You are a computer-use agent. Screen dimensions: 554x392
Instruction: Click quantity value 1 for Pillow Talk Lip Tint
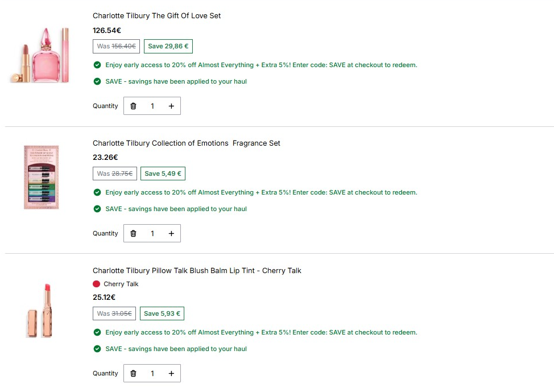[152, 373]
